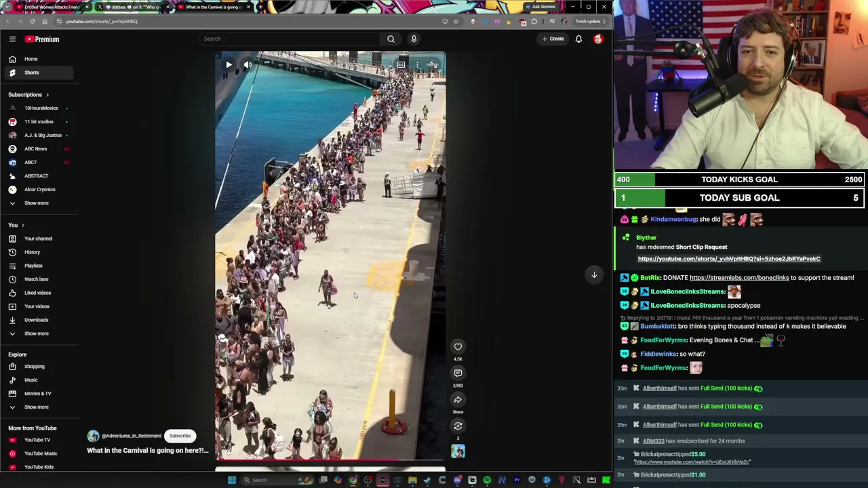868x488 pixels.
Task: Switch to the Kitten on X tab
Action: (x=132, y=7)
